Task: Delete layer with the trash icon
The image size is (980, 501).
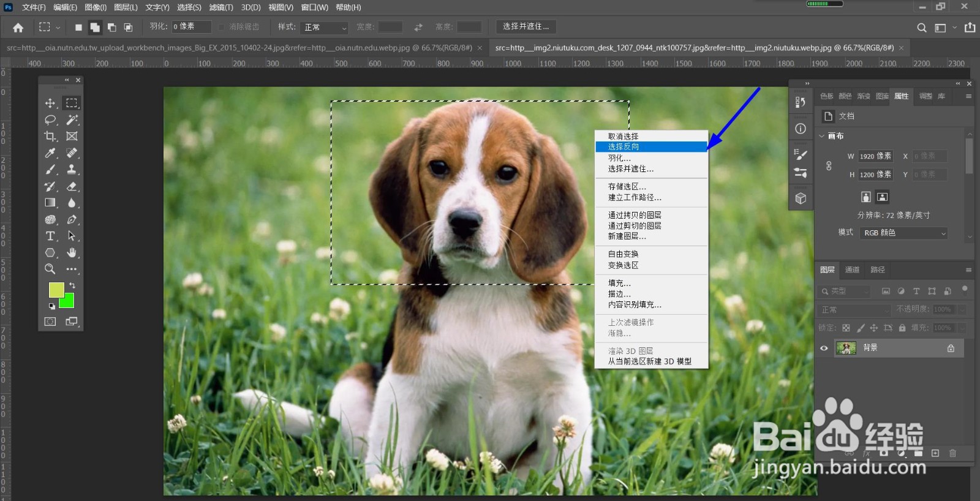Action: pyautogui.click(x=952, y=453)
